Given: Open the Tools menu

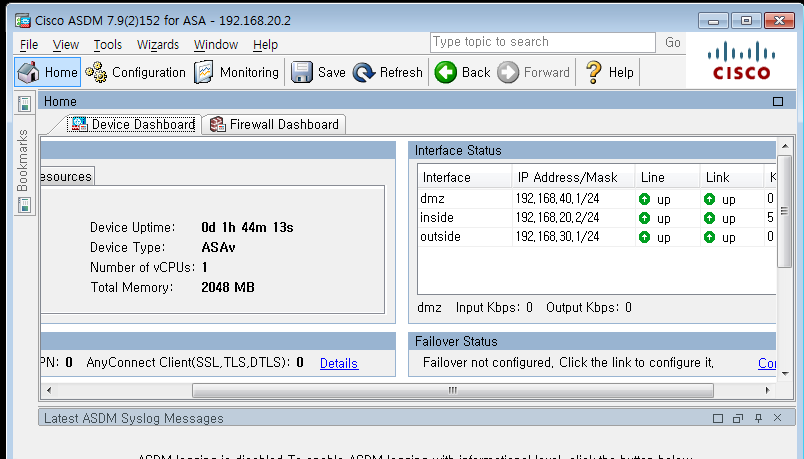Looking at the screenshot, I should [x=108, y=45].
